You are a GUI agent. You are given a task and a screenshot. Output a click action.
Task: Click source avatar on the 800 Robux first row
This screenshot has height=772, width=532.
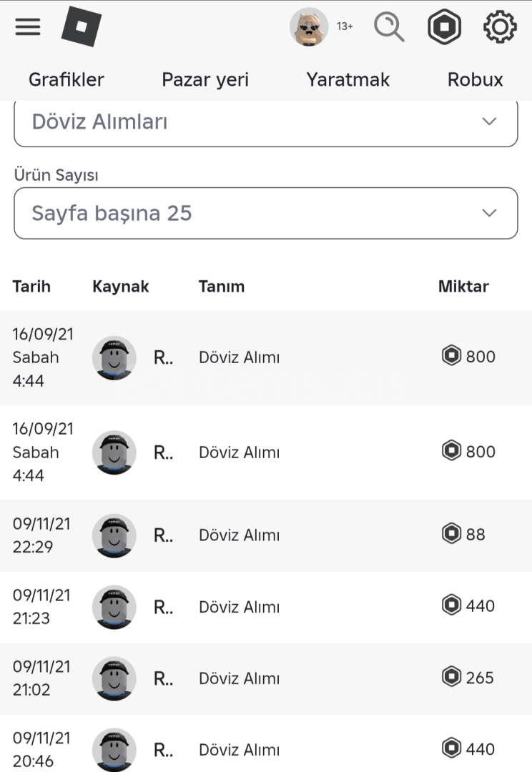114,357
